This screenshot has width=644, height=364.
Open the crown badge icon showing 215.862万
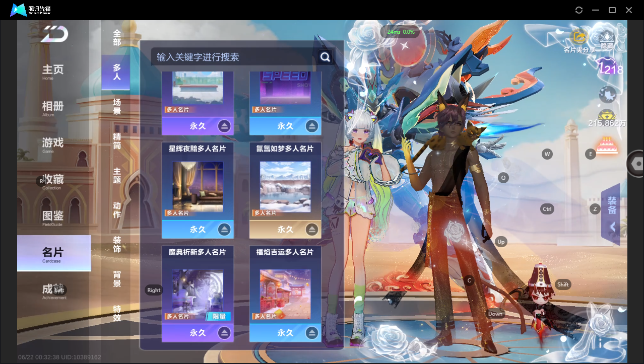point(607,118)
